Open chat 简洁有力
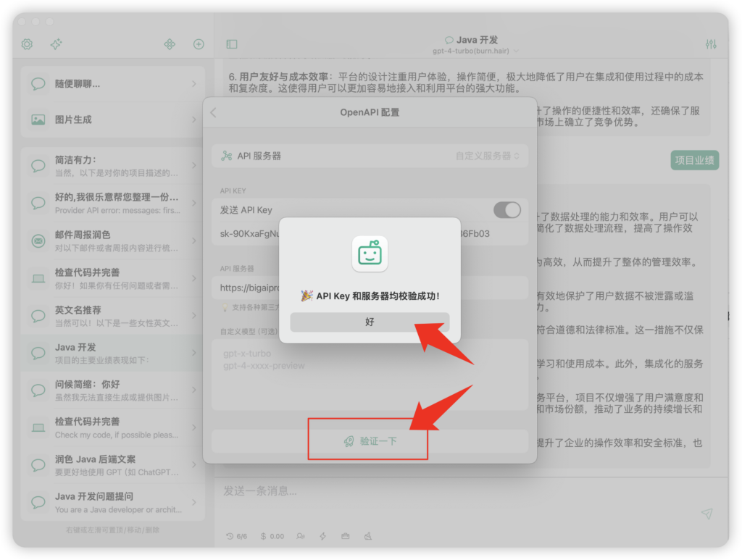742x560 pixels. click(112, 166)
